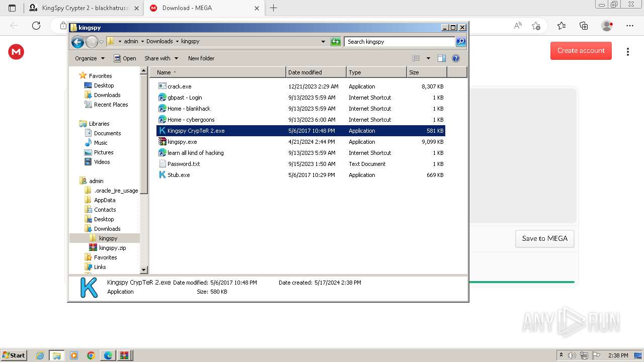Image resolution: width=644 pixels, height=362 pixels.
Task: Click Edge refresh page icon
Action: coord(36,26)
